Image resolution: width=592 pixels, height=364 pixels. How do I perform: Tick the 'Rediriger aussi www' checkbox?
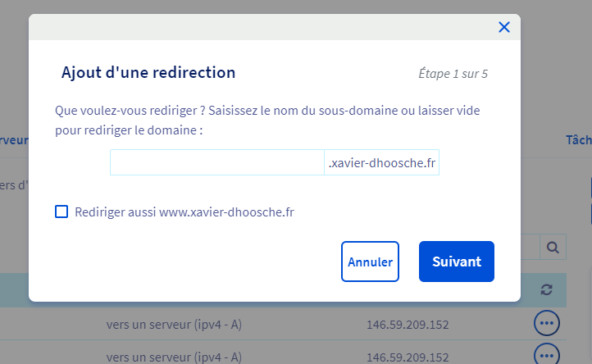pos(61,212)
